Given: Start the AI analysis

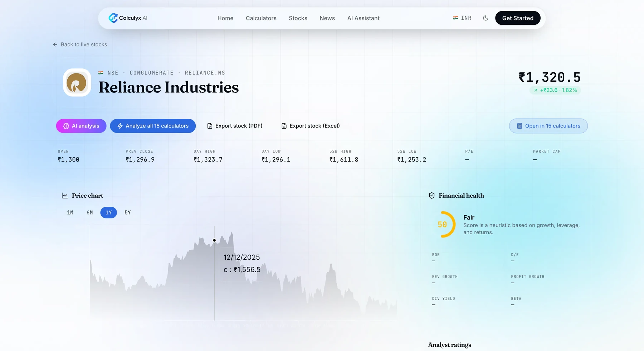Looking at the screenshot, I should (x=81, y=126).
